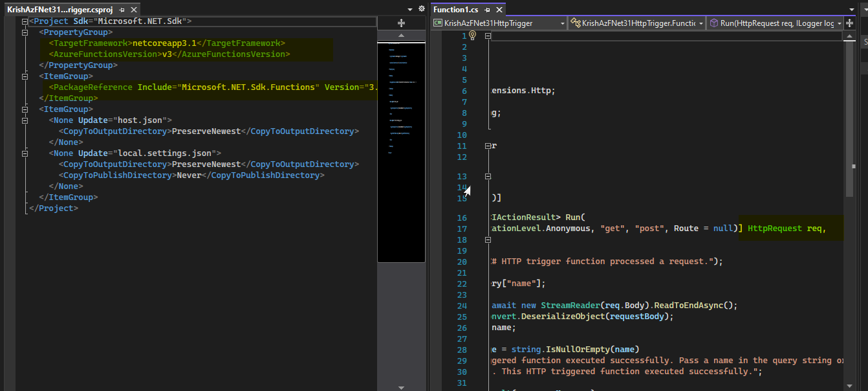
Task: Click line number 20 in Function1.cs
Action: (x=461, y=262)
